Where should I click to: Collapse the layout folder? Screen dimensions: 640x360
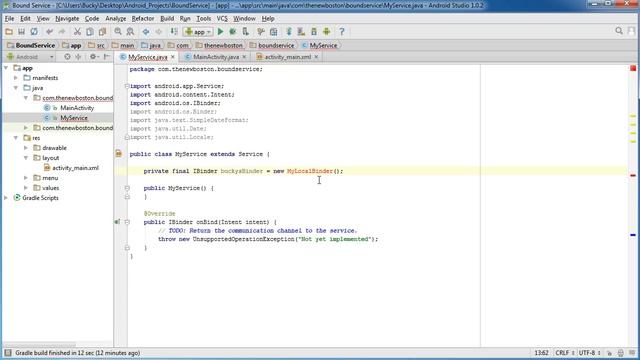[x=26, y=158]
